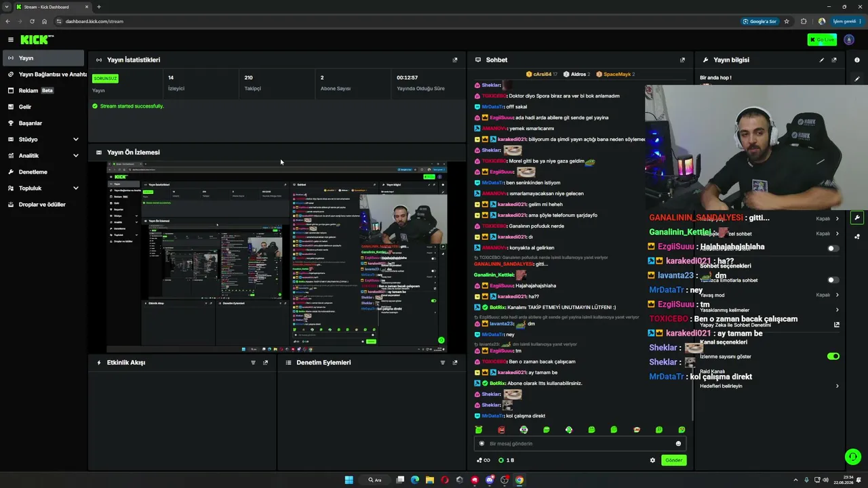
Task: Toggle the switch above Sohbet seçenekleri
Action: click(833, 248)
